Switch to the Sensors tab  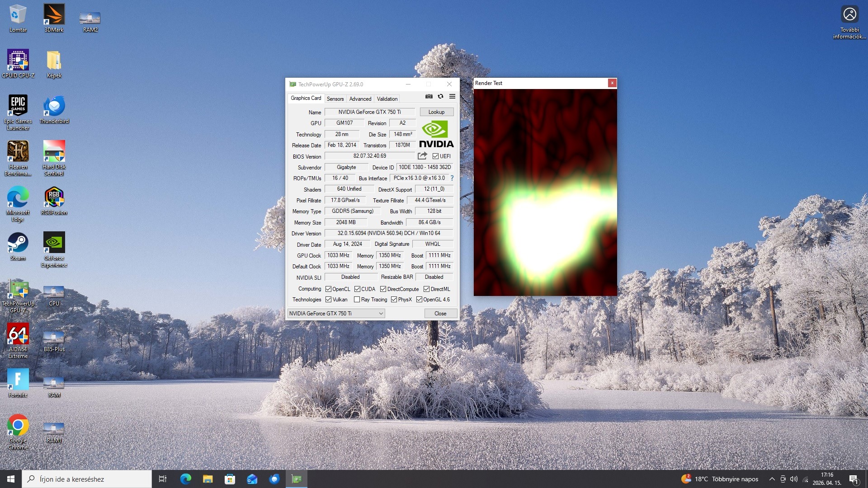point(335,99)
